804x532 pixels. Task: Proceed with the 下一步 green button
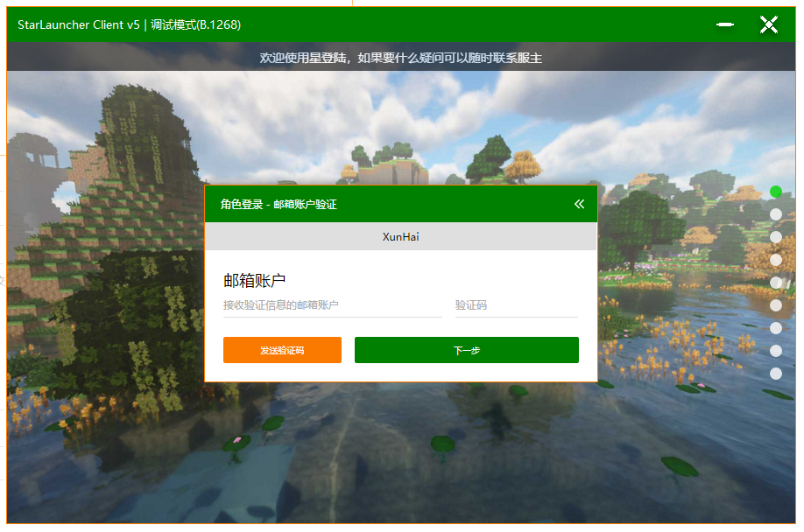coord(467,350)
